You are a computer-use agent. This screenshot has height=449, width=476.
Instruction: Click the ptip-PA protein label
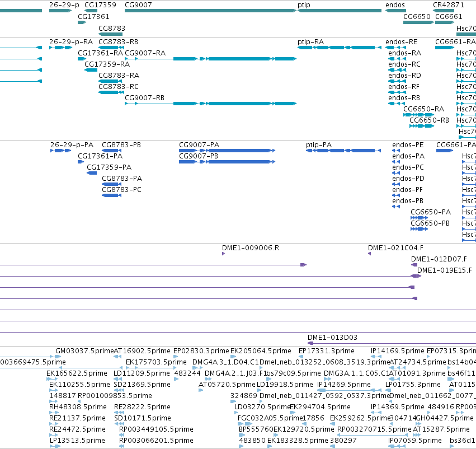(319, 146)
